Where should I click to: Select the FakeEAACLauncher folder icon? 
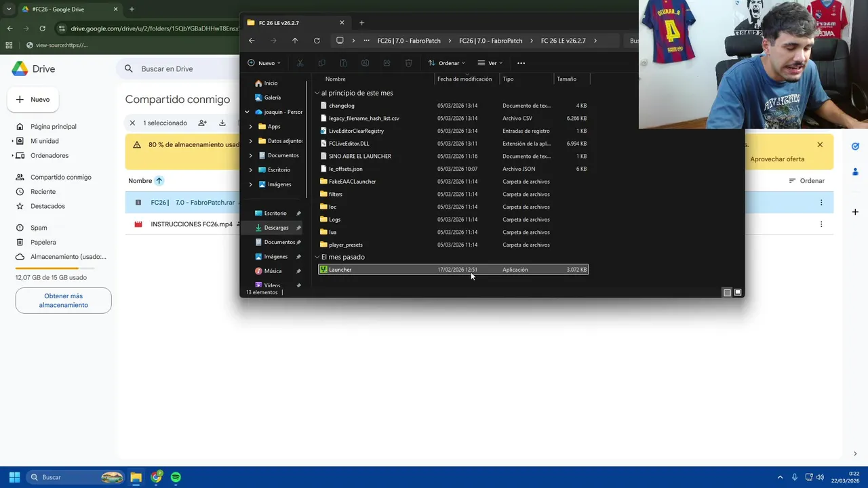tap(323, 182)
